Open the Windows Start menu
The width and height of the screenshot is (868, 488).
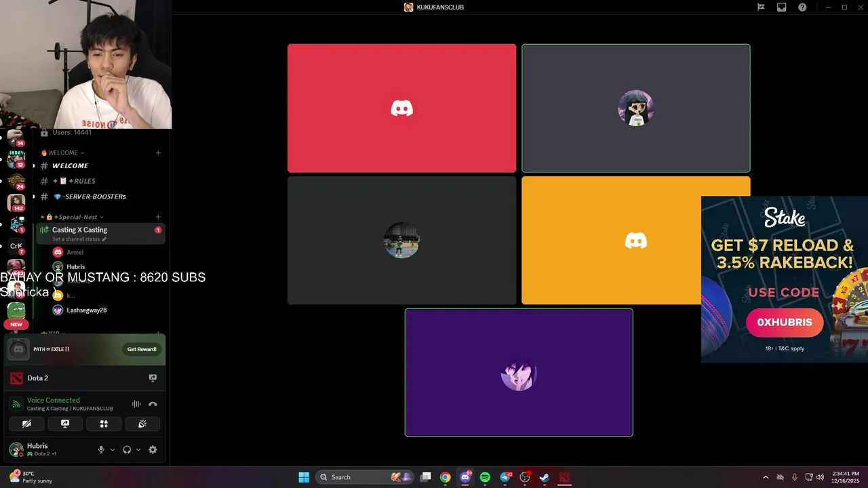tap(304, 477)
